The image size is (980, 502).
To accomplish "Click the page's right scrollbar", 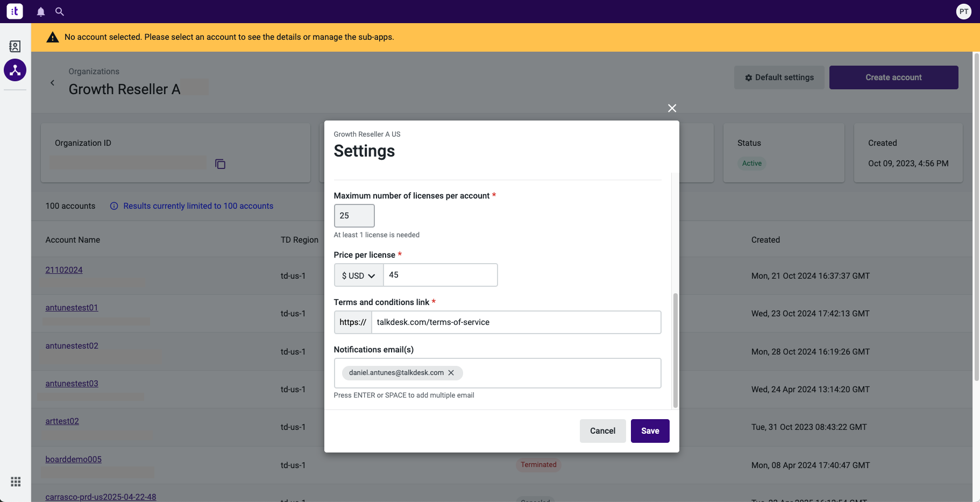I will 976,217.
